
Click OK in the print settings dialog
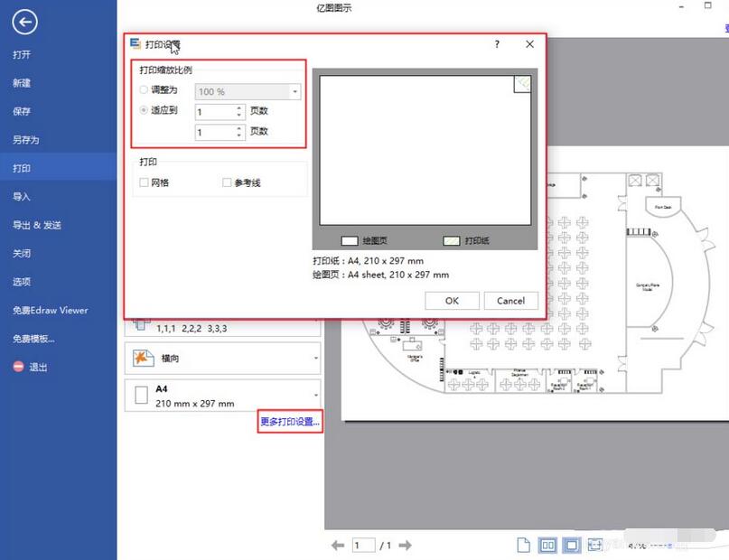(452, 301)
